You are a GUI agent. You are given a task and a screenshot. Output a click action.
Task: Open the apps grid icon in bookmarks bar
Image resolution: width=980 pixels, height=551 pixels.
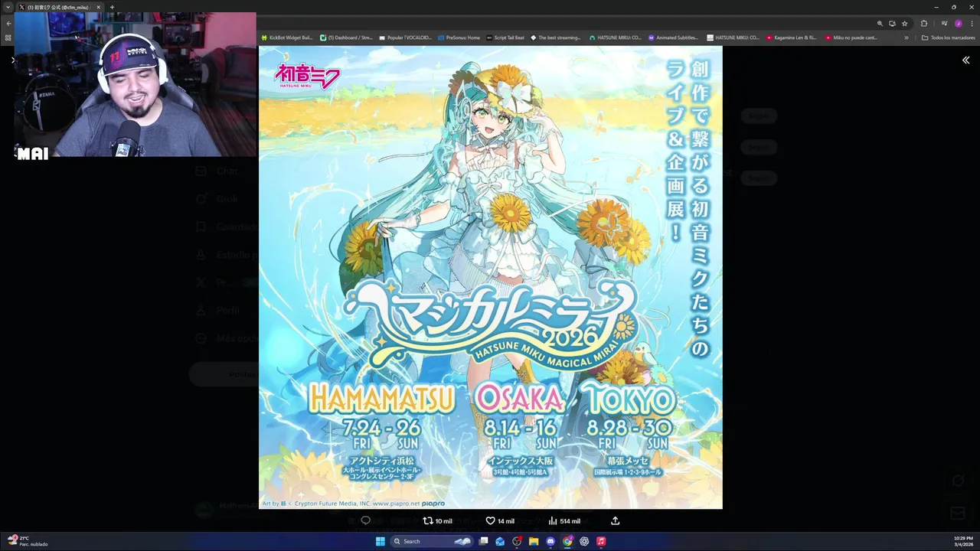pos(8,37)
